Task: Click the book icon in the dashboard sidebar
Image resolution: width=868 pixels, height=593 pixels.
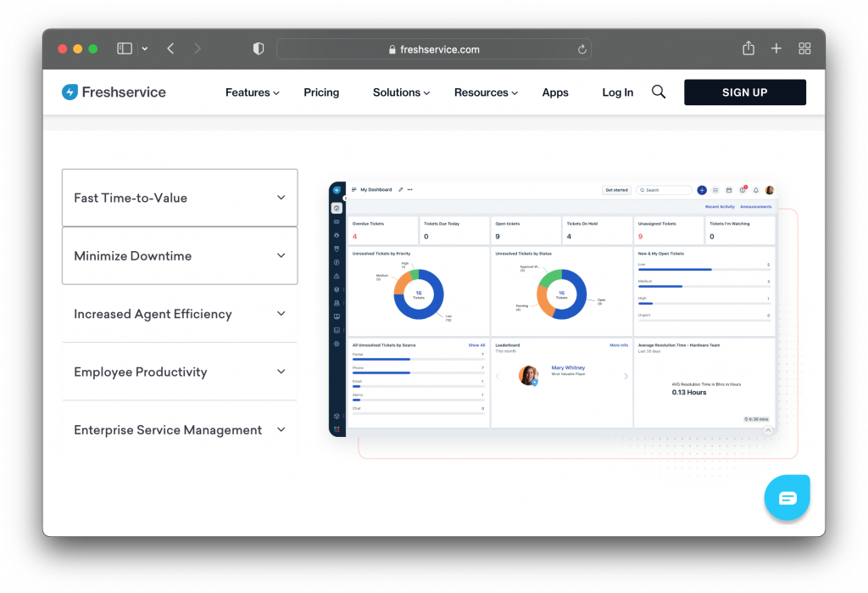Action: click(x=337, y=316)
